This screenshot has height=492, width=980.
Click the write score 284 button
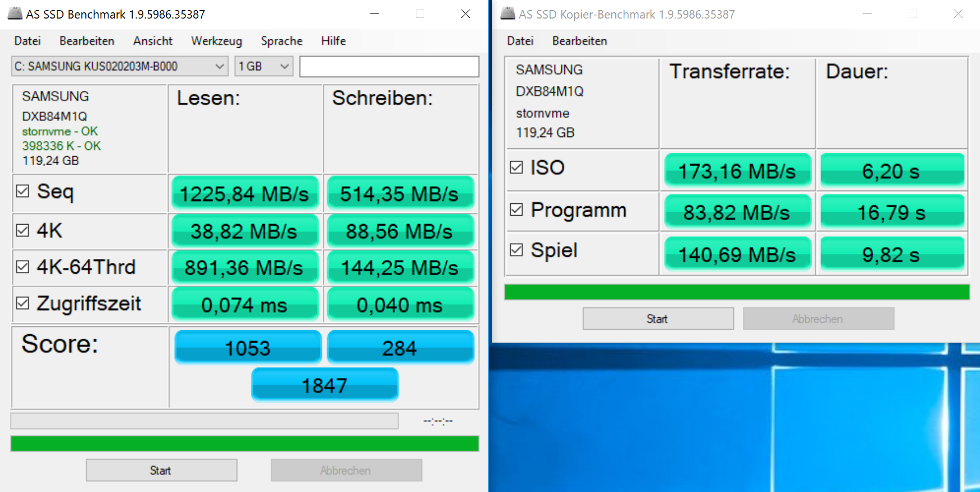coord(401,348)
